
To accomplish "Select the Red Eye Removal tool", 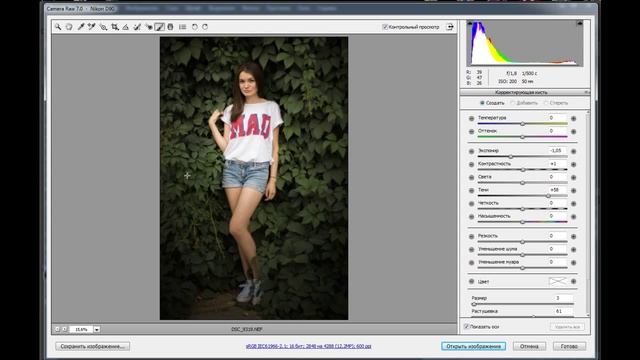I will click(149, 27).
